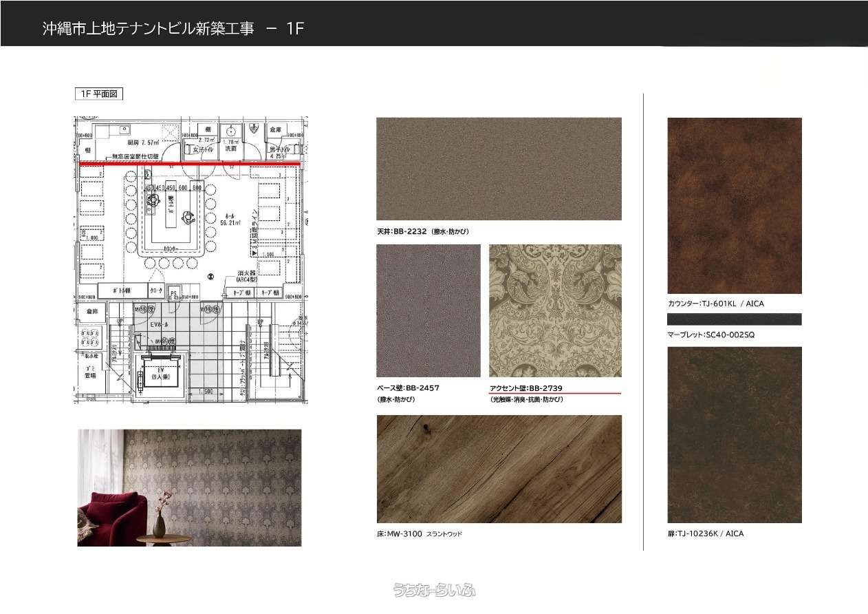Pick the counter TJ-601KL rust swatch
Viewport: 868px width, 614px height.
[x=734, y=206]
